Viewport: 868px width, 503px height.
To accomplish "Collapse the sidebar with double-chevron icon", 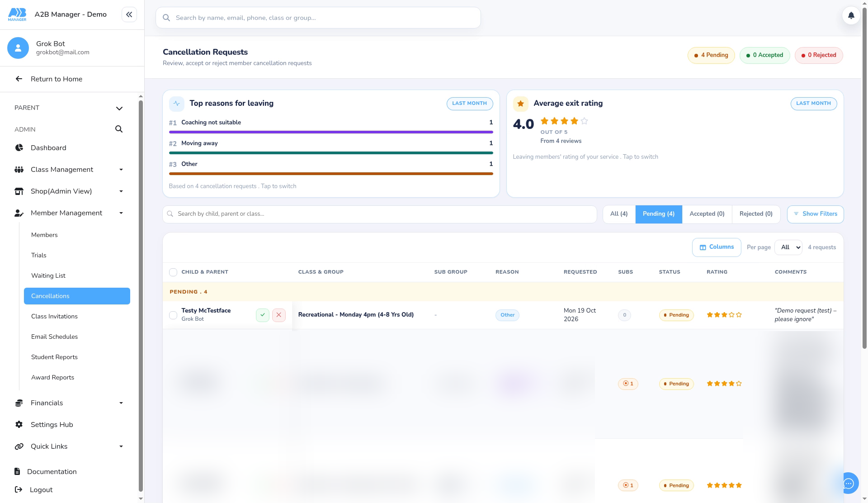I will (129, 14).
